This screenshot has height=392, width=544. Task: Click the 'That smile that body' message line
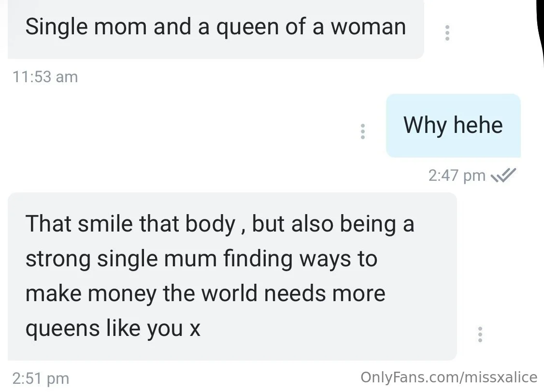pyautogui.click(x=219, y=224)
